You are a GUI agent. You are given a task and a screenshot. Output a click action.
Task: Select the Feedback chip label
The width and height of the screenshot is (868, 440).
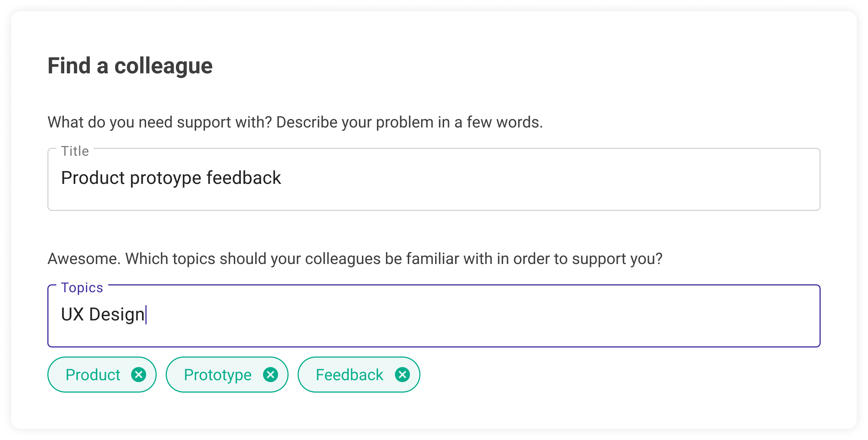click(x=349, y=375)
